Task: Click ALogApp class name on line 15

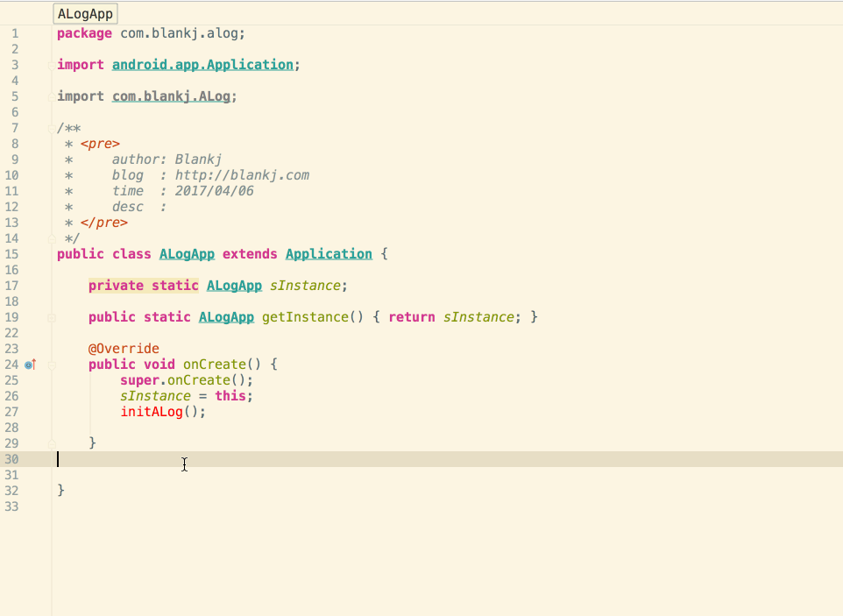Action: 188,254
